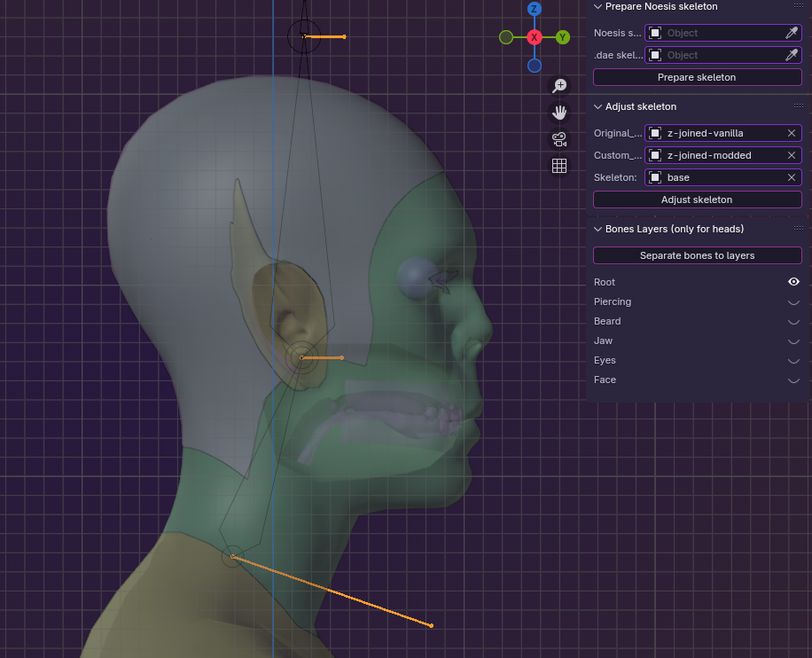Click the green Y axis gizmo handle
The height and width of the screenshot is (658, 812).
(x=563, y=37)
